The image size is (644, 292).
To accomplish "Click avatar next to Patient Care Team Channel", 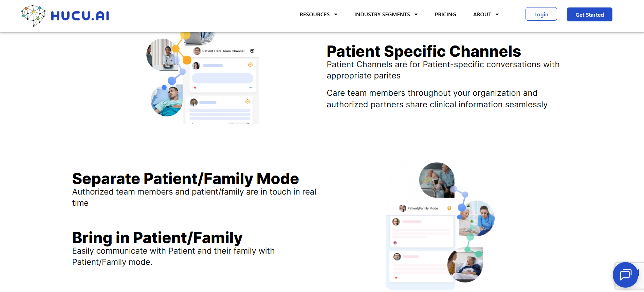I will pyautogui.click(x=197, y=51).
